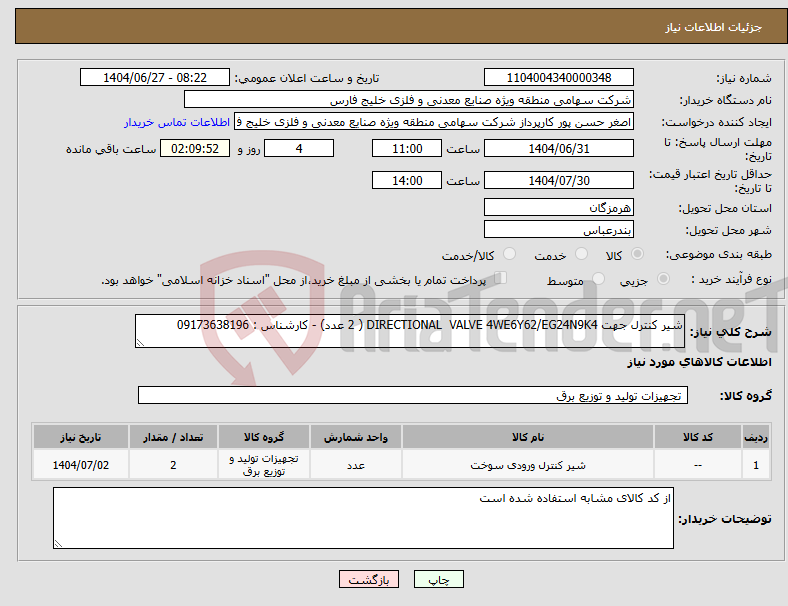Toggle the اسناد خزانه اسلامی payment checkbox

coord(501,277)
